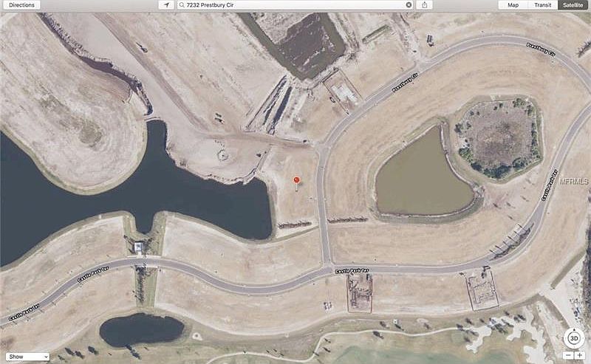Select the Satellite view tab
Screen dimensions: 591x364
[573, 5]
